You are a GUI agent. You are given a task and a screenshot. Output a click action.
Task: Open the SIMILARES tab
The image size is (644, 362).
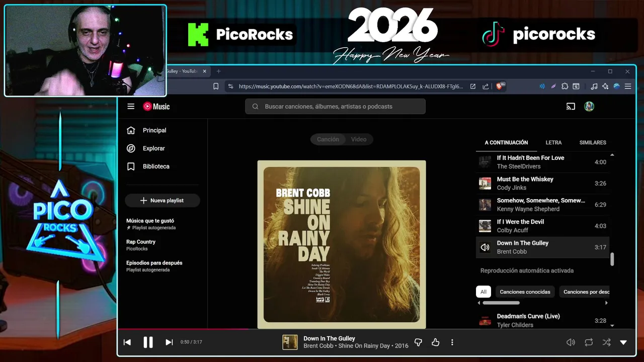pos(593,143)
